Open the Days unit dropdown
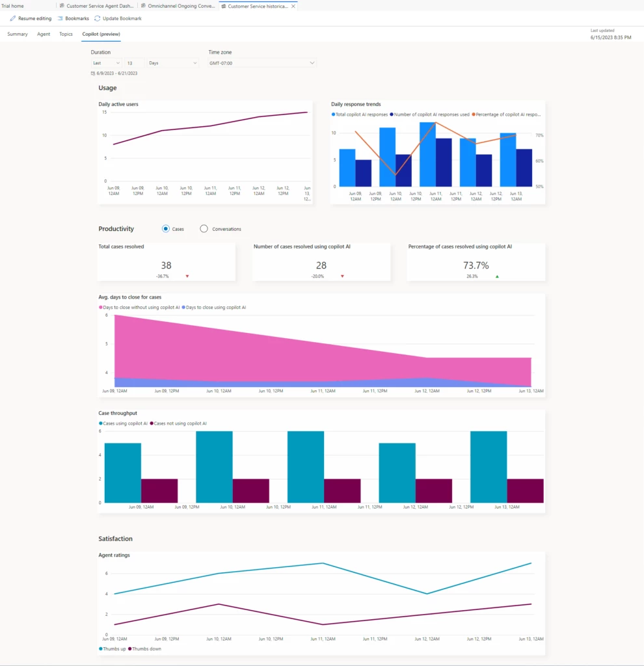Viewport: 644px width, 666px height. tap(171, 62)
